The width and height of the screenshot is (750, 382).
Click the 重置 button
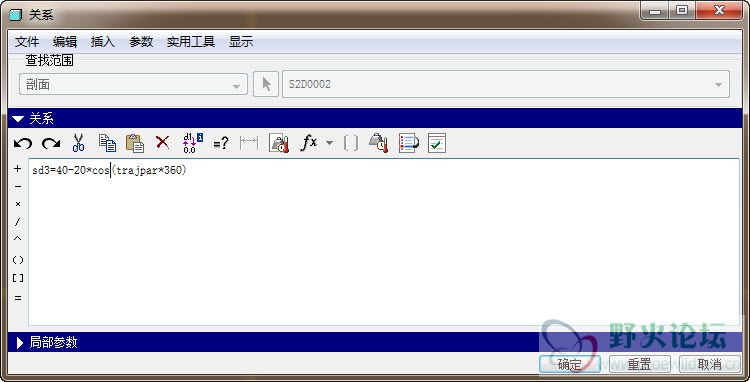(x=640, y=364)
